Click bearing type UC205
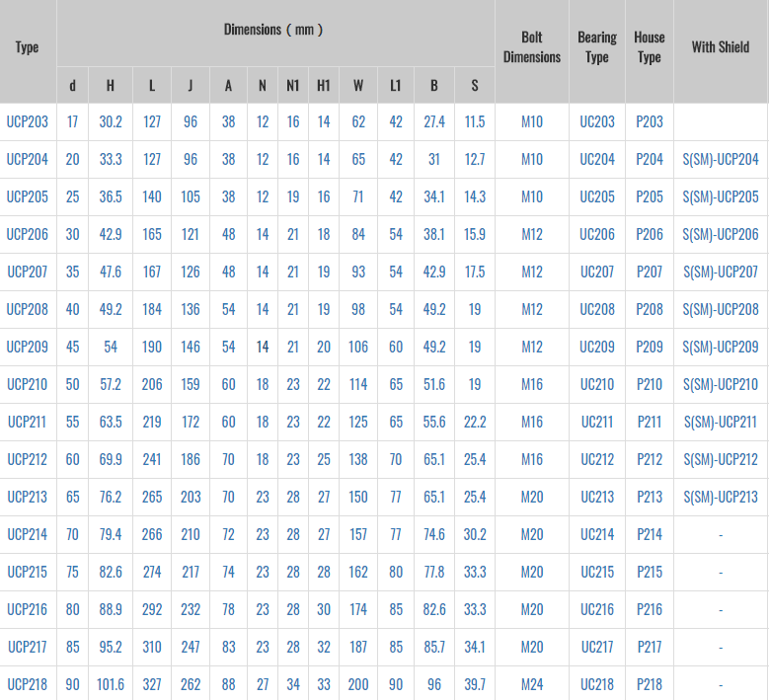769x700 pixels. (596, 196)
